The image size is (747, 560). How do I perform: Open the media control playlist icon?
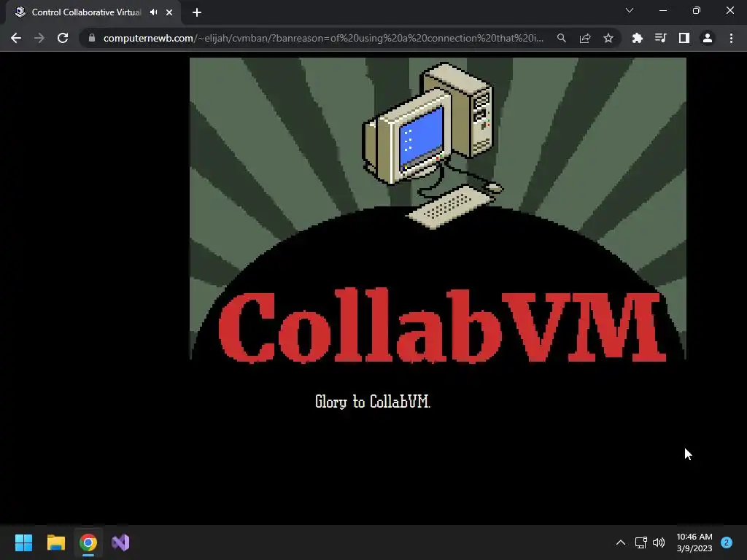pos(660,38)
